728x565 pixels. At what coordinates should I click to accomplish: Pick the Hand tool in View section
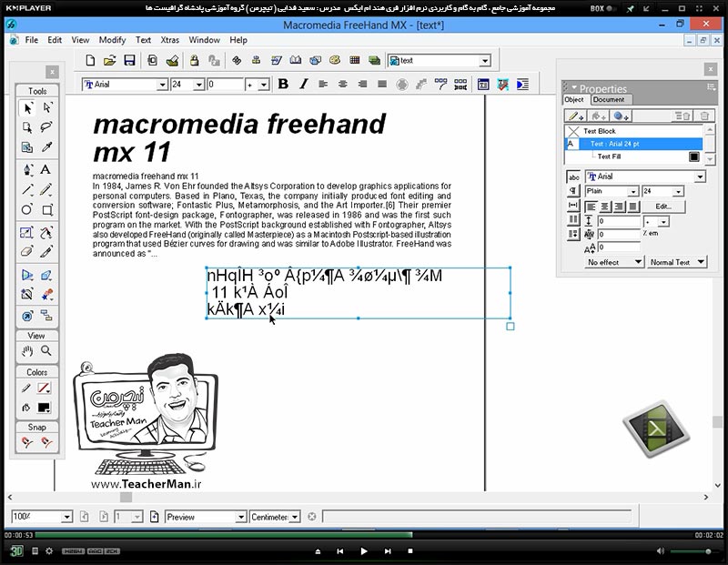pyautogui.click(x=27, y=351)
